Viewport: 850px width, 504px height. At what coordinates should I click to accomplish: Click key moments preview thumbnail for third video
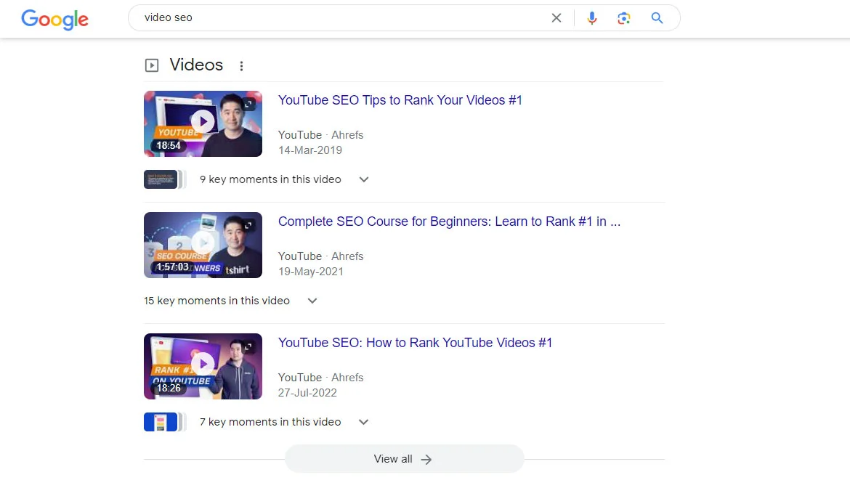tap(161, 422)
